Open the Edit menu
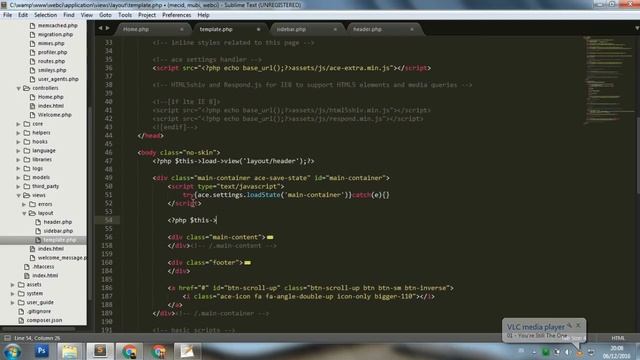The height and width of the screenshot is (360, 640). [x=23, y=15]
